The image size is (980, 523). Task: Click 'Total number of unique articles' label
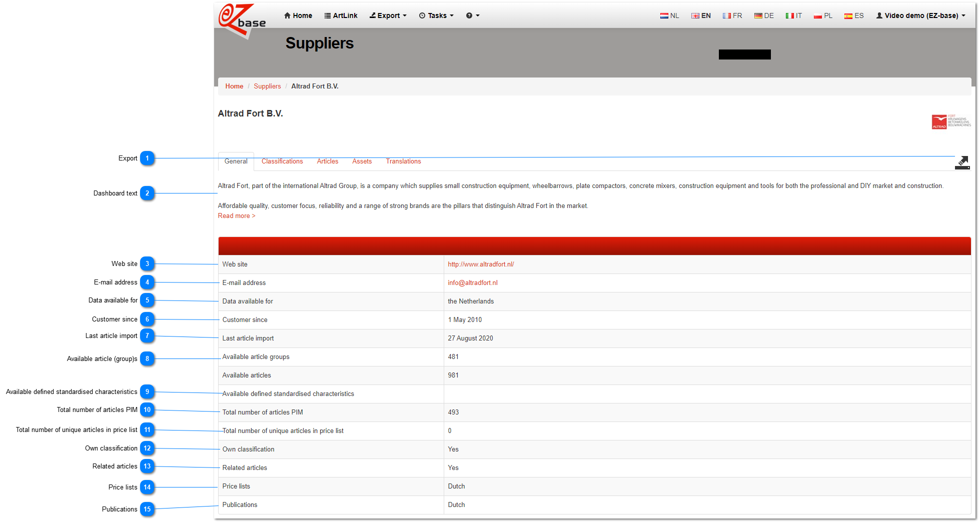283,431
